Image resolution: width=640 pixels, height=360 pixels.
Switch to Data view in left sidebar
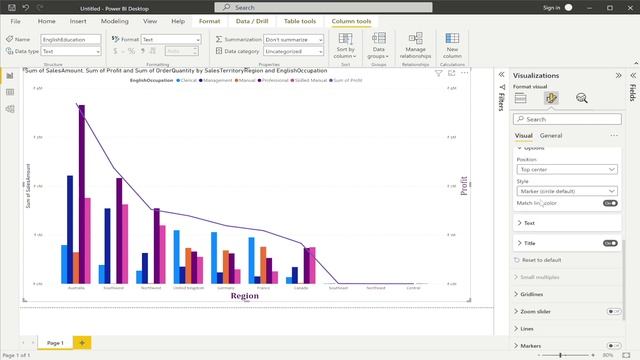[x=10, y=92]
